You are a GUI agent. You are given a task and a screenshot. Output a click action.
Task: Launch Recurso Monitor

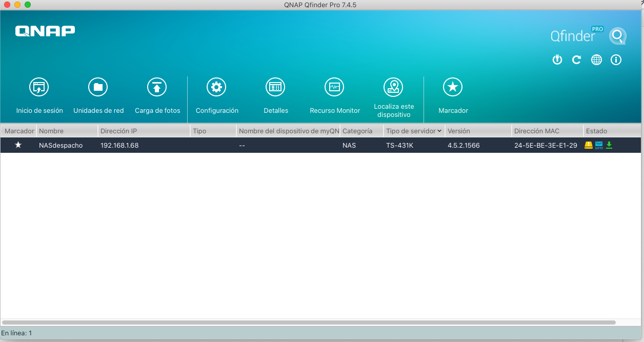(334, 88)
